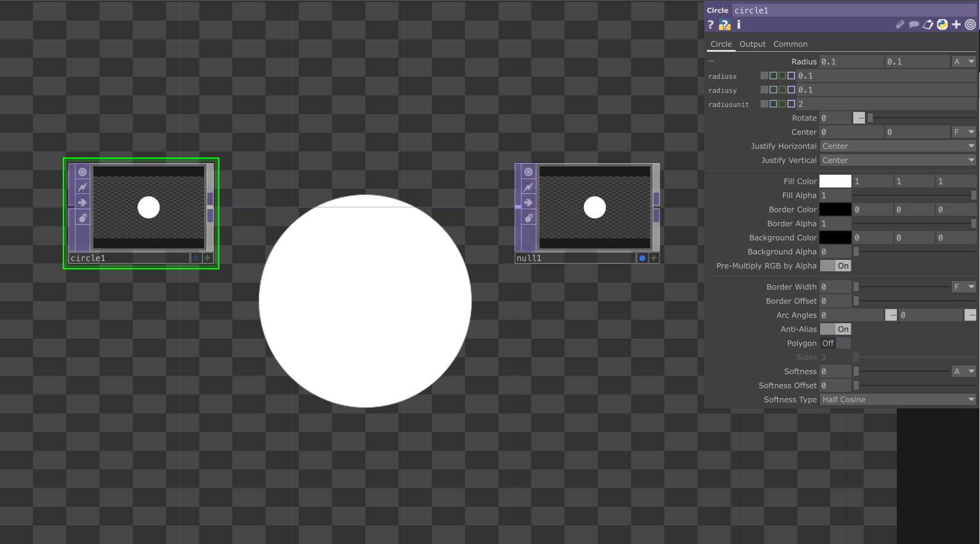Click null1 node viewer thumbnail

click(595, 207)
